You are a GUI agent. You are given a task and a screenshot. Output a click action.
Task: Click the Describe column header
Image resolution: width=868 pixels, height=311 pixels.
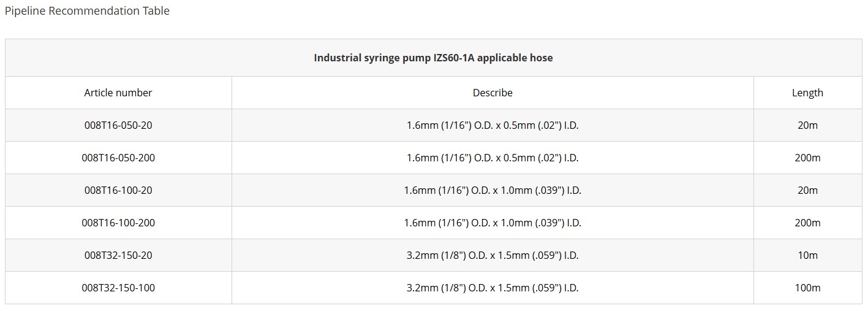click(x=492, y=93)
